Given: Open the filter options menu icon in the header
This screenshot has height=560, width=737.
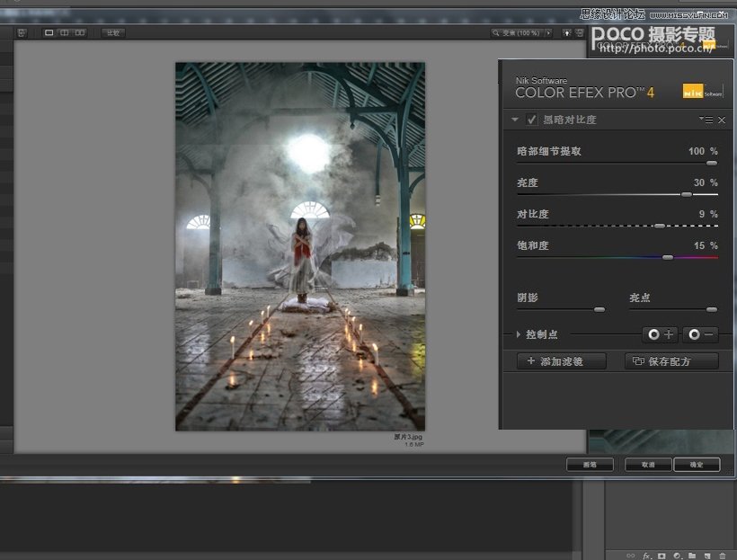Looking at the screenshot, I should (x=708, y=120).
